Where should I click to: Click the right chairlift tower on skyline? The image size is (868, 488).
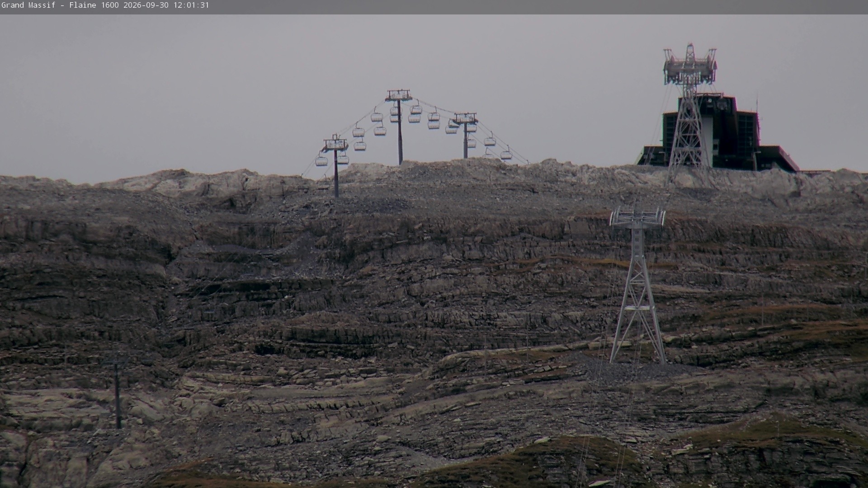(x=465, y=135)
